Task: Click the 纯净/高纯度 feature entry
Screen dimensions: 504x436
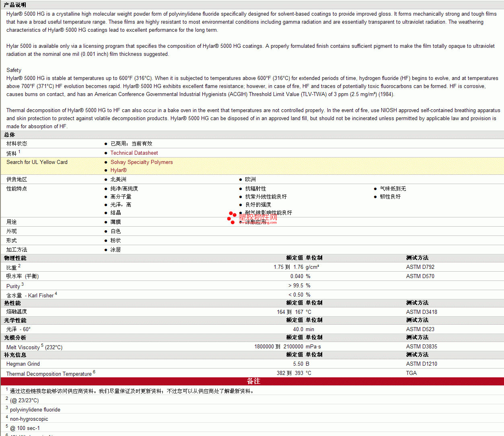Action: tap(124, 188)
